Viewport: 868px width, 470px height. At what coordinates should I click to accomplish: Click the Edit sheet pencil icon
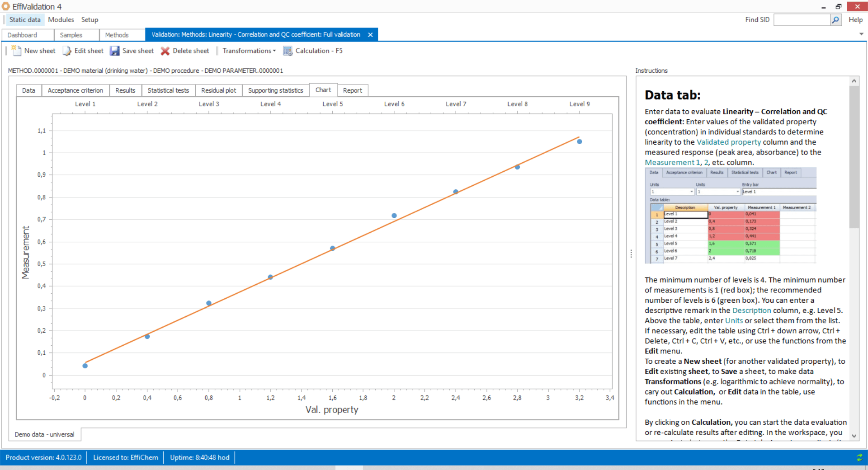click(66, 51)
